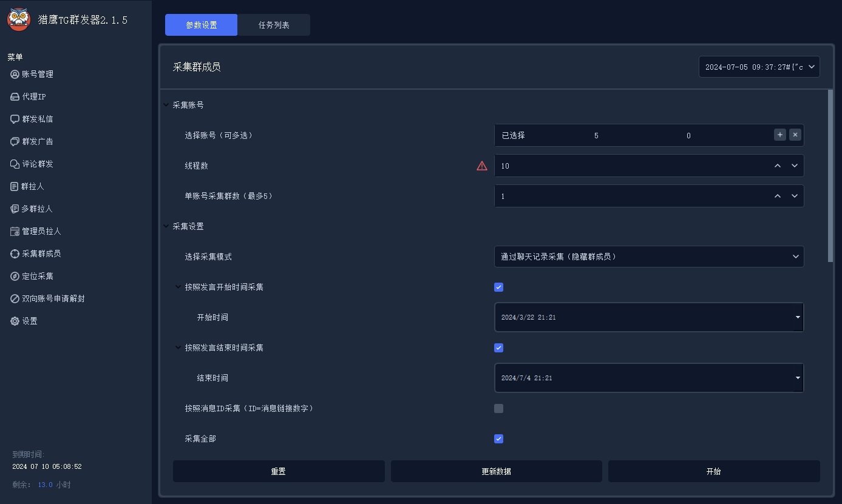Click the 多群拉人 icon
The width and height of the screenshot is (842, 504).
click(15, 209)
